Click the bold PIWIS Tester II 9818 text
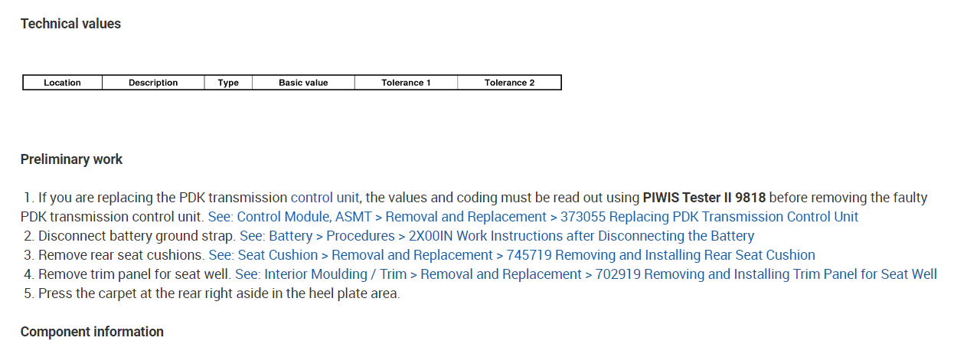Screen dimensions: 980x354 pos(704,198)
